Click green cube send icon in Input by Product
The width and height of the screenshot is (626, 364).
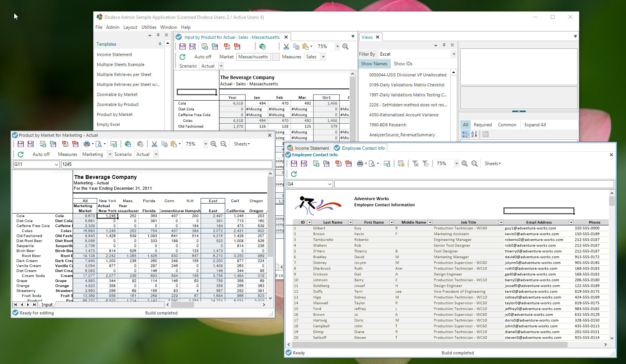click(262, 46)
